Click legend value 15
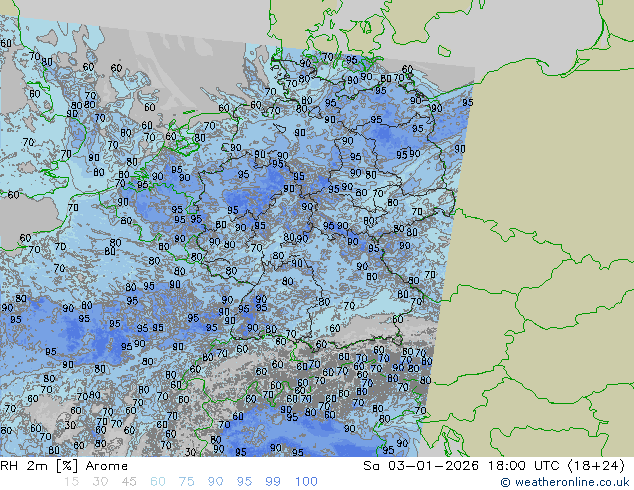Viewport: 634px width, 490px height. 71,482
